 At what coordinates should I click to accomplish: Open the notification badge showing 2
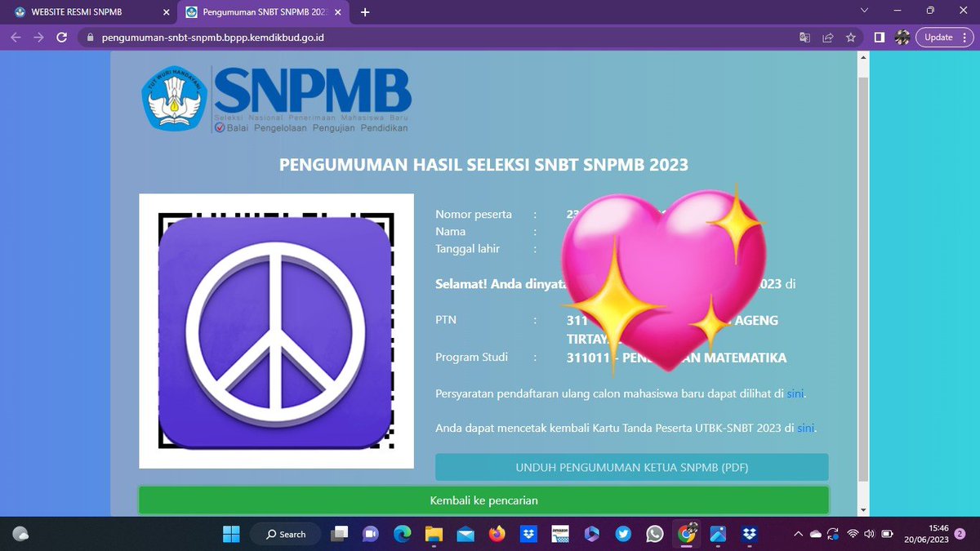960,534
